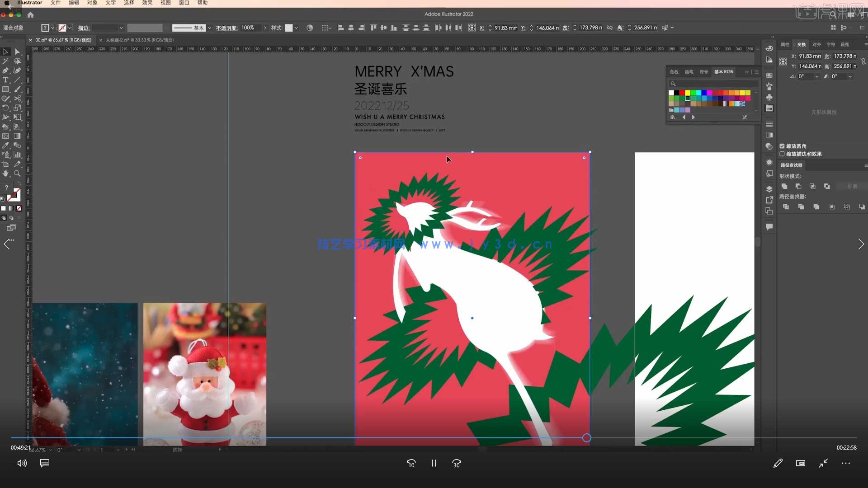Choose the Zoom magnifier tool
The image size is (868, 488).
[x=17, y=174]
